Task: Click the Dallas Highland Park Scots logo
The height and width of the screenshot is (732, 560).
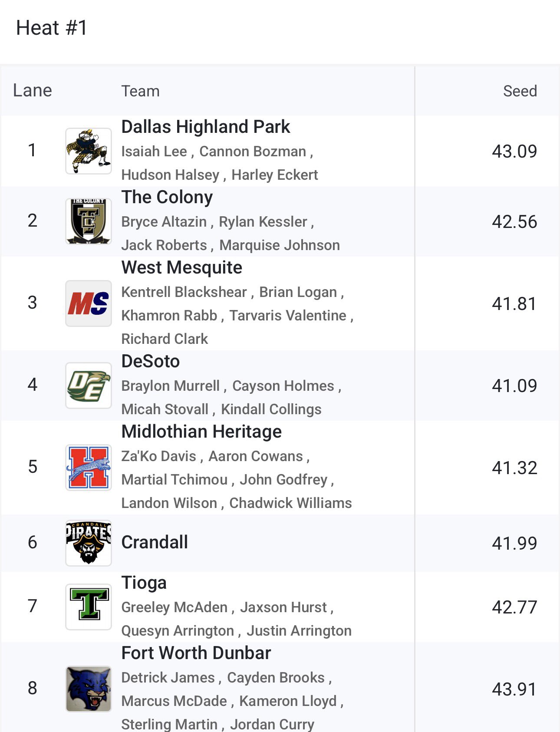Action: coord(89,151)
